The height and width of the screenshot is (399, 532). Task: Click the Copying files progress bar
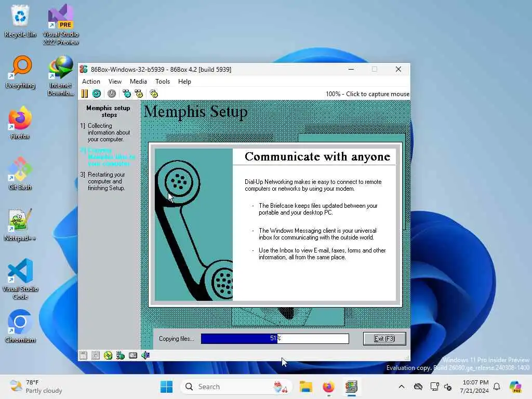coord(275,338)
